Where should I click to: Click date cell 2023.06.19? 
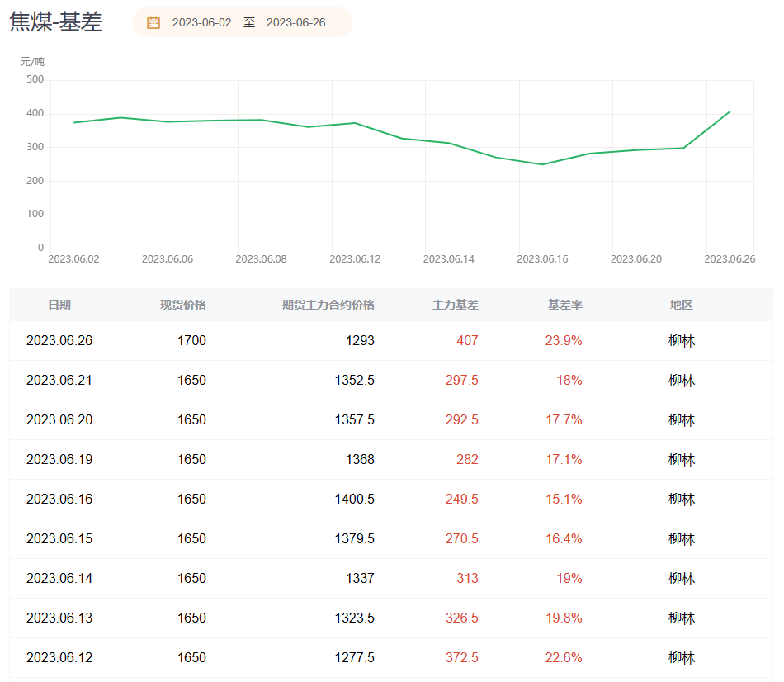(x=59, y=459)
